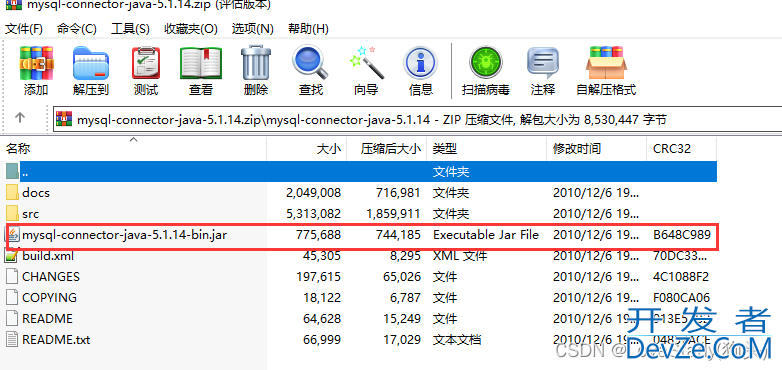Image resolution: width=782 pixels, height=370 pixels.
Task: Click the jar file's Java icon
Action: point(12,234)
